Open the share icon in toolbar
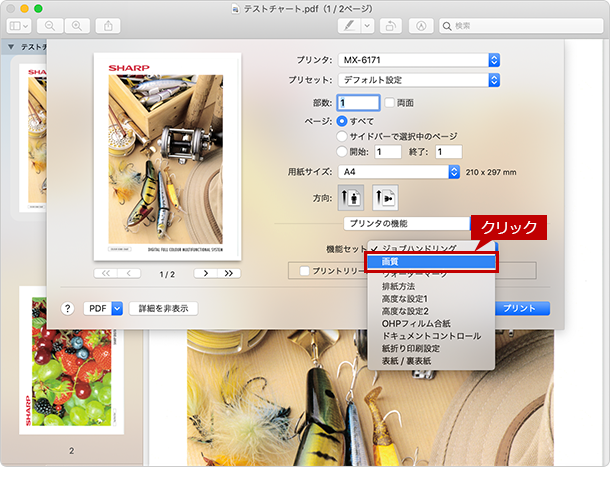The height and width of the screenshot is (492, 610). [x=108, y=26]
